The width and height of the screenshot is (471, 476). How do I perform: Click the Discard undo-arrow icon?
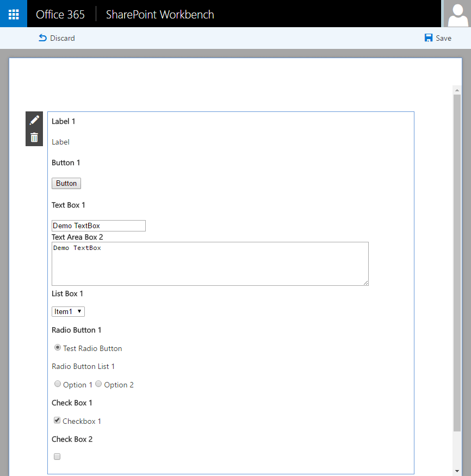click(x=42, y=38)
